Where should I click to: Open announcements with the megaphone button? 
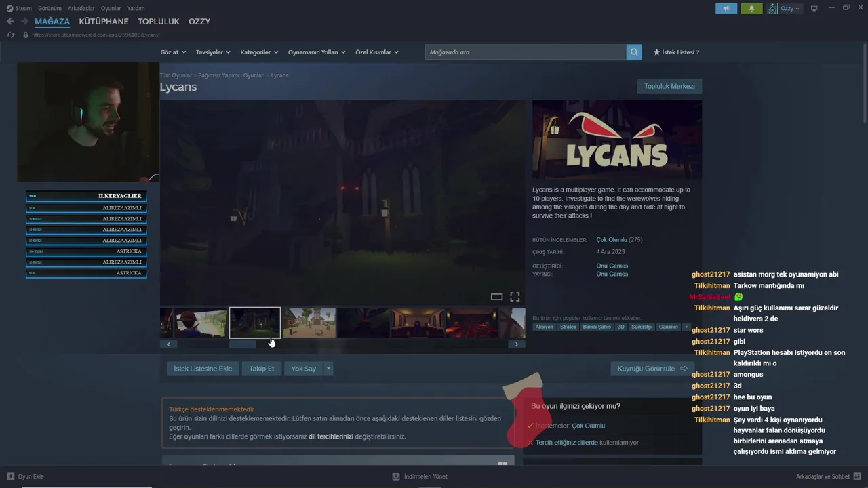pos(726,8)
